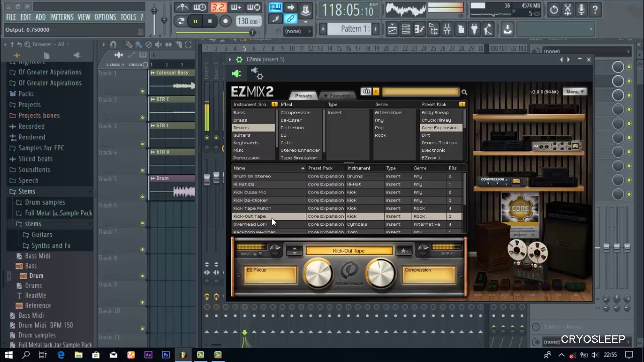This screenshot has height=362, width=644.
Task: Click the tempo field showing 130.000
Action: pyautogui.click(x=249, y=21)
